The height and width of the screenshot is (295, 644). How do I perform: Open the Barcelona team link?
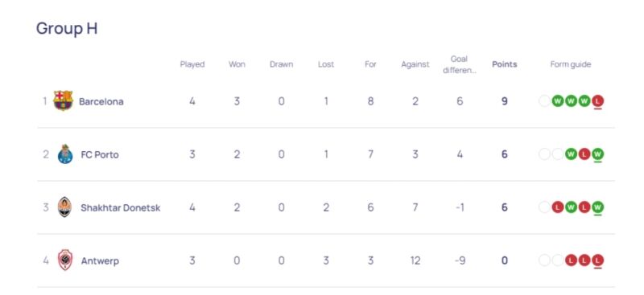point(101,101)
